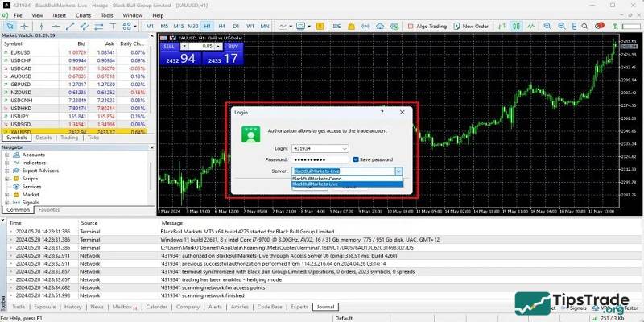Toggle the Save password checkbox

(357, 159)
